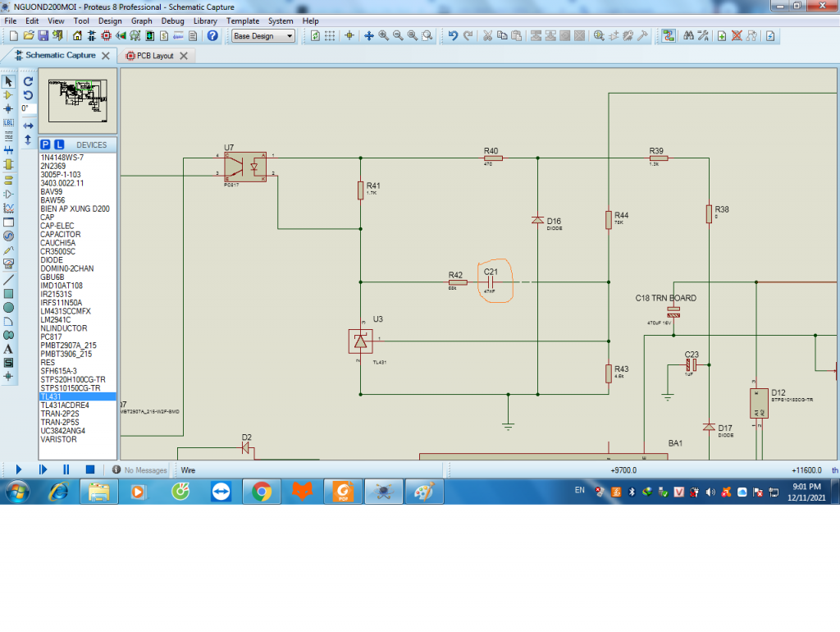Toggle the grid display
The width and height of the screenshot is (840, 632).
coord(329,36)
